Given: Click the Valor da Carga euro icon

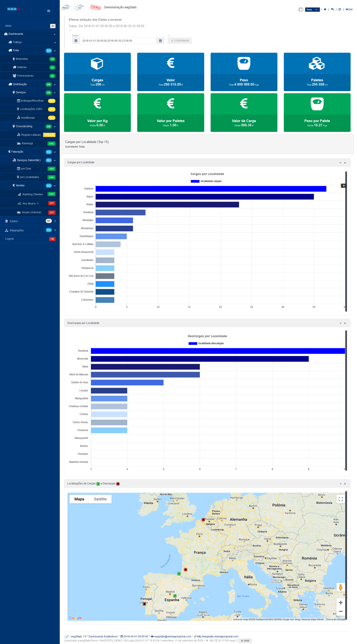Looking at the screenshot, I should (x=244, y=103).
